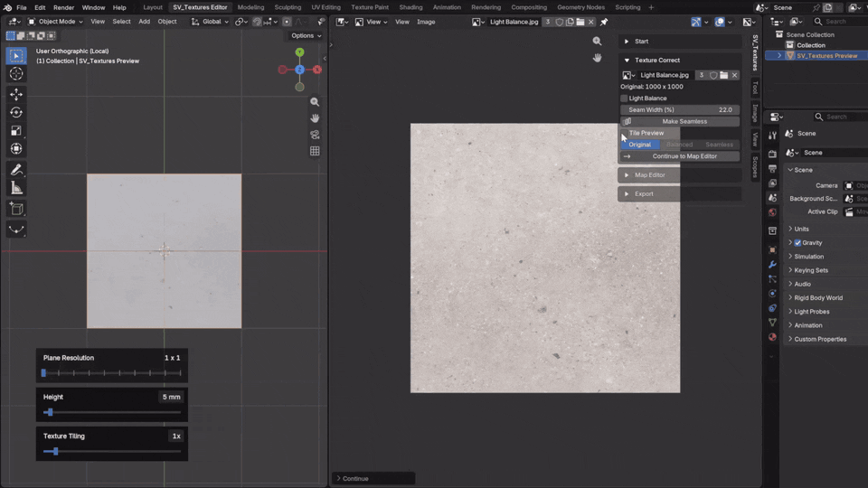Choose the Move tool
Viewport: 868px width, 488px height.
point(16,95)
